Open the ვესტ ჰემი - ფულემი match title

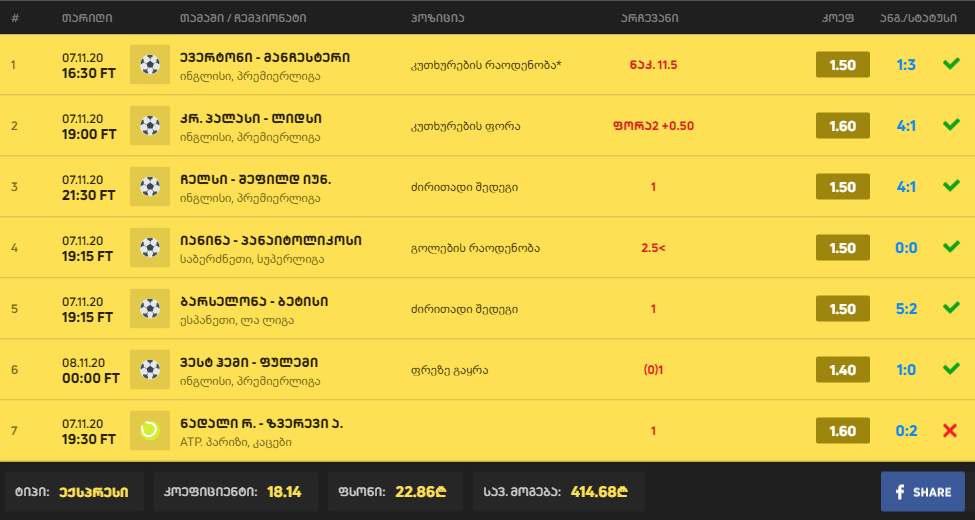tap(249, 362)
